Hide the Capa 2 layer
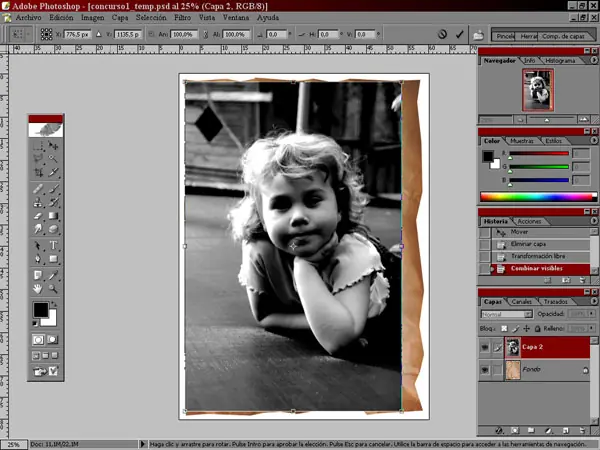This screenshot has width=600, height=450. pos(486,347)
